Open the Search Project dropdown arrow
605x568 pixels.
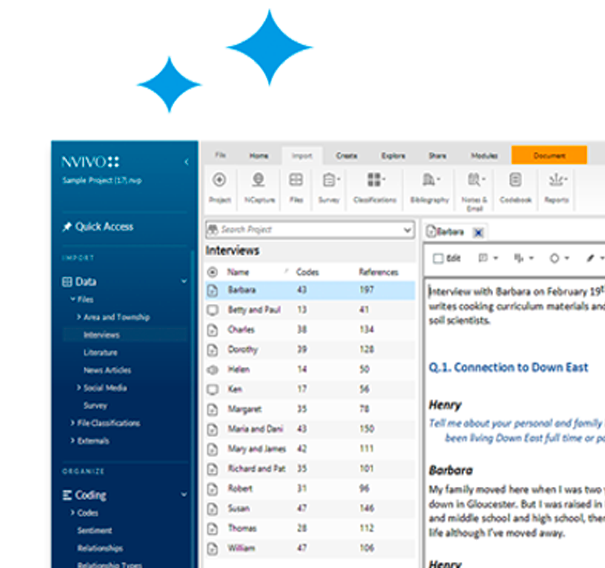coord(407,230)
